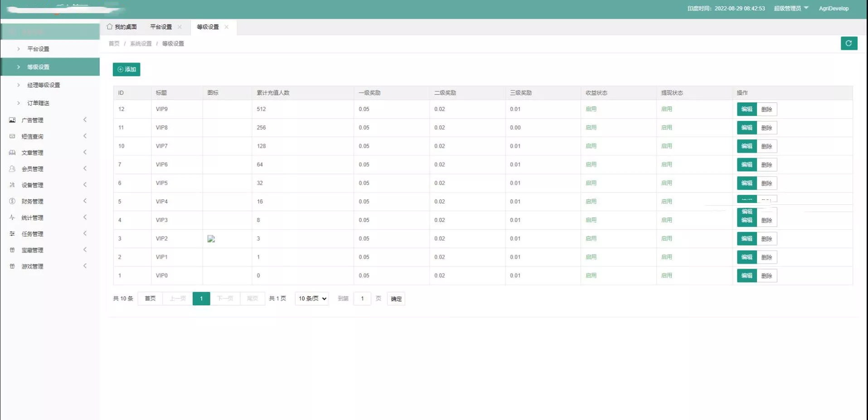The height and width of the screenshot is (420, 868).
Task: Switch to the 平台设置 tab
Action: coord(161,27)
